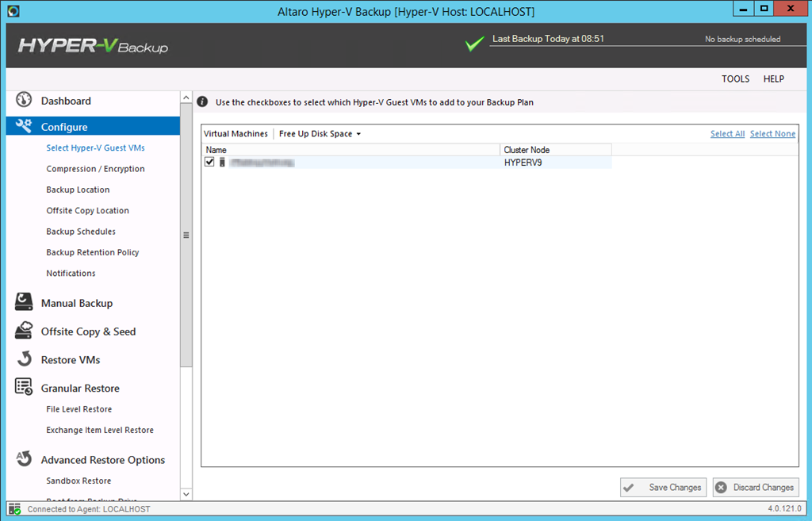Open Backup Location settings
812x521 pixels.
[78, 190]
